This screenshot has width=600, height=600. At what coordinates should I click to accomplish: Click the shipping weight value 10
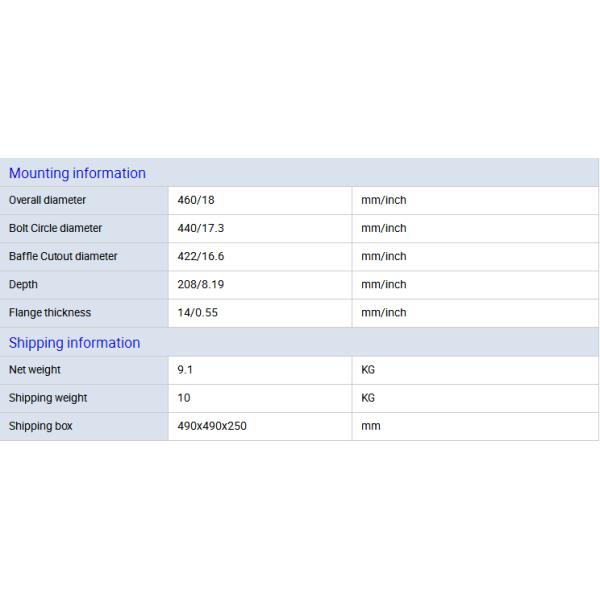click(x=184, y=398)
